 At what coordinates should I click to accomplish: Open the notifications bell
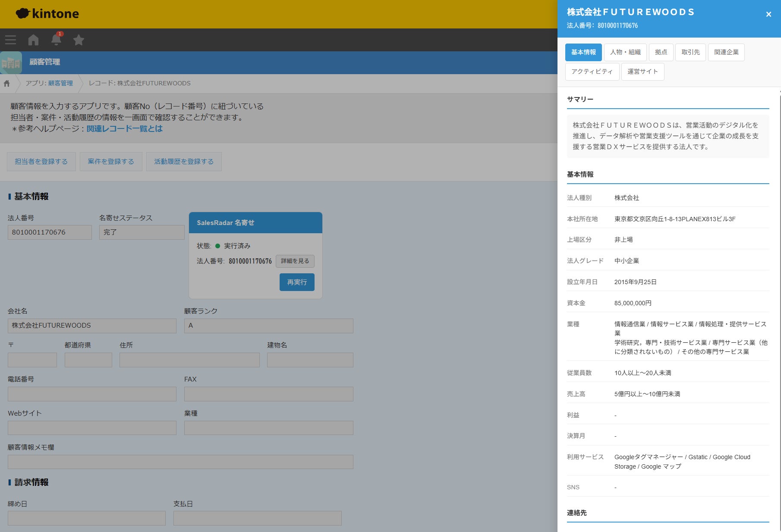[x=56, y=40]
